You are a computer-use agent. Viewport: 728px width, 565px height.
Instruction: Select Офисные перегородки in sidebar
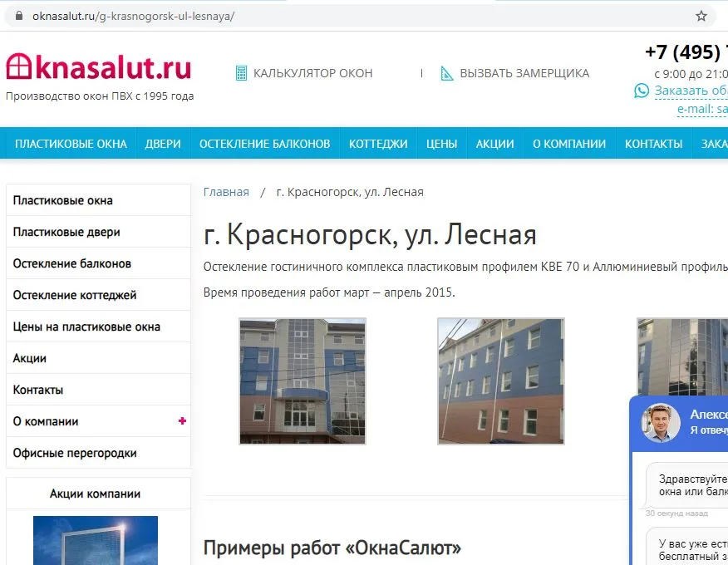(x=98, y=453)
